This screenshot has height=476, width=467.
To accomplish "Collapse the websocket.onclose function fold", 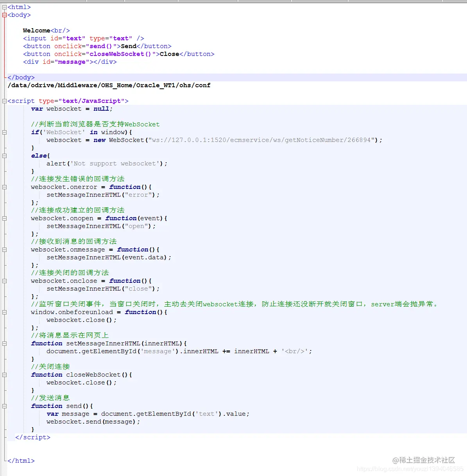I will pos(4,281).
